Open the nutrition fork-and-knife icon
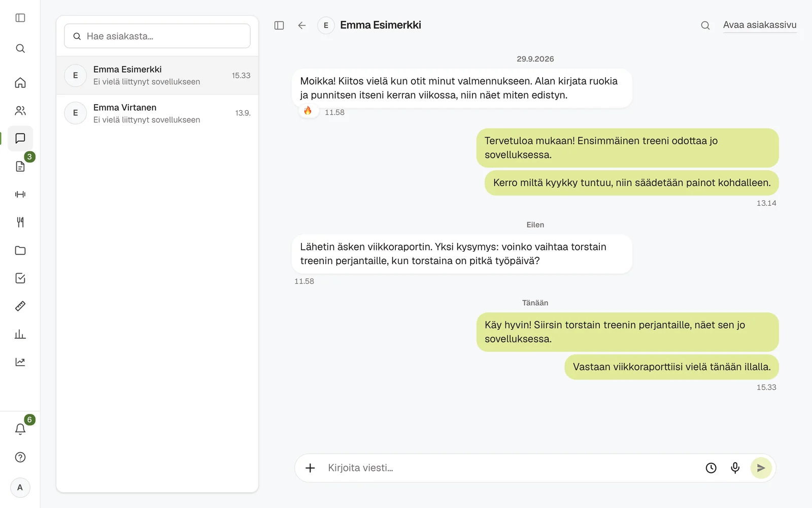The image size is (812, 508). (x=20, y=222)
